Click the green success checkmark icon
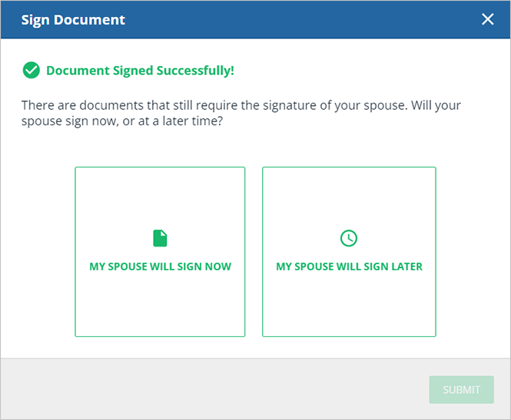 pos(31,71)
